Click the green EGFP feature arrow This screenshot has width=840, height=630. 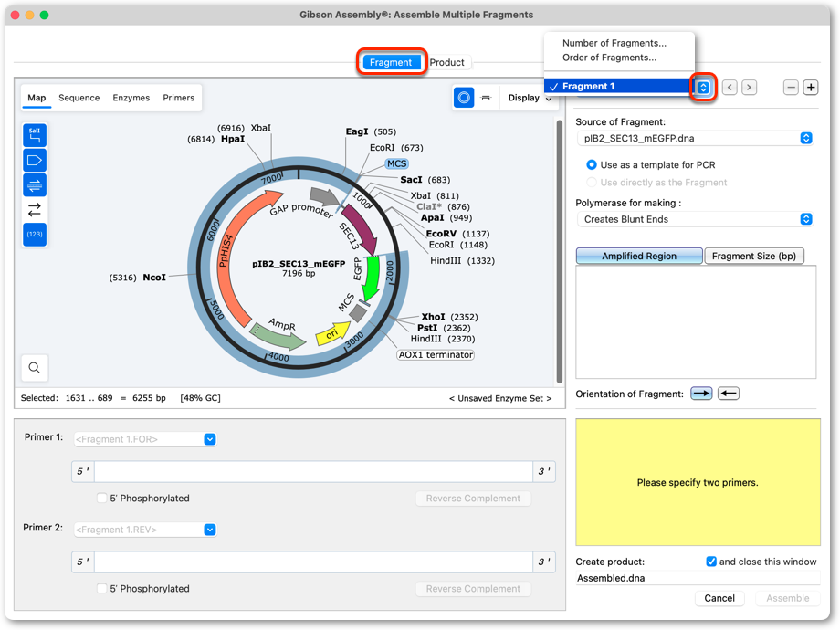(x=371, y=278)
